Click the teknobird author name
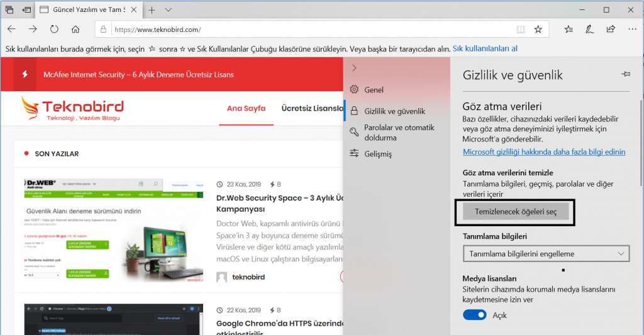Image resolution: width=644 pixels, height=335 pixels. [248, 277]
